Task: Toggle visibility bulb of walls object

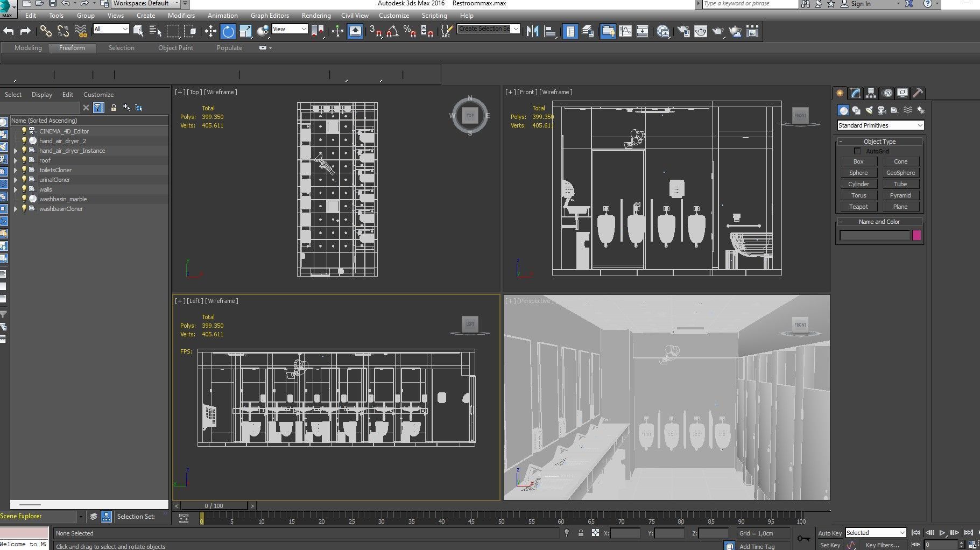Action: [x=24, y=189]
